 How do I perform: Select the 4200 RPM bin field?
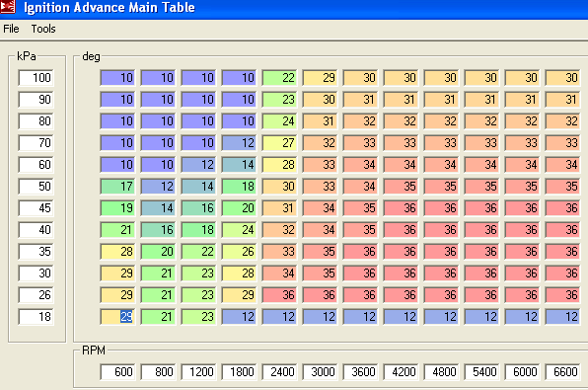[401, 372]
